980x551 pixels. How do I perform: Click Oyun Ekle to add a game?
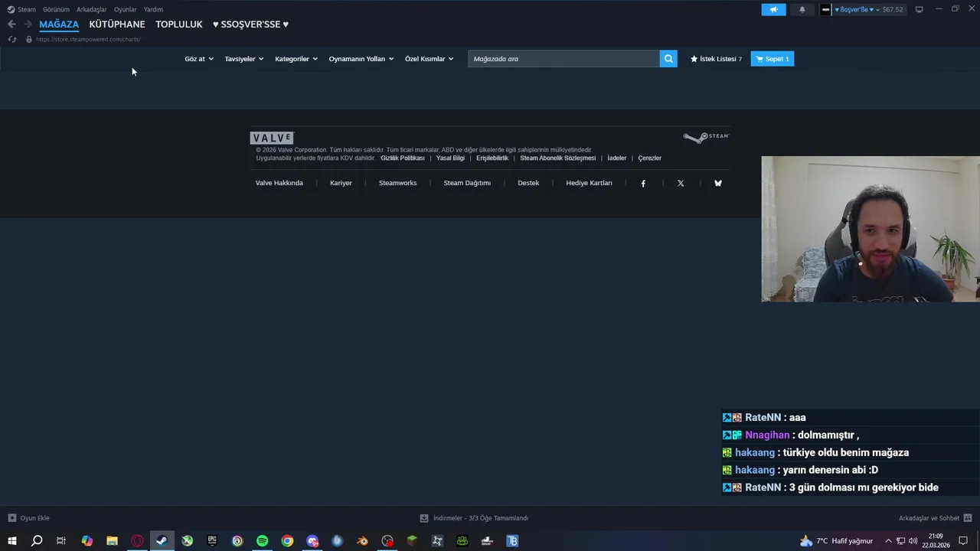click(29, 518)
